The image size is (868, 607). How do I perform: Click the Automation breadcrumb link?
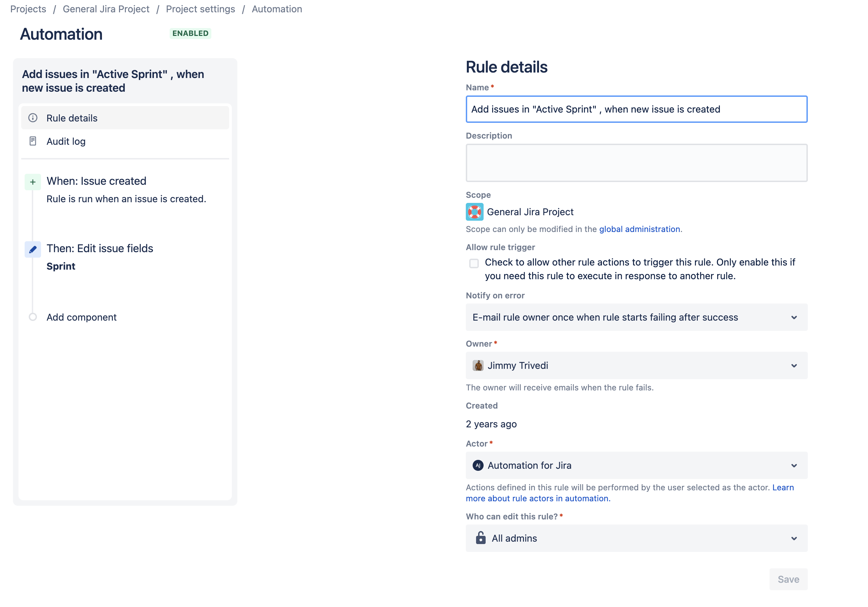[277, 9]
